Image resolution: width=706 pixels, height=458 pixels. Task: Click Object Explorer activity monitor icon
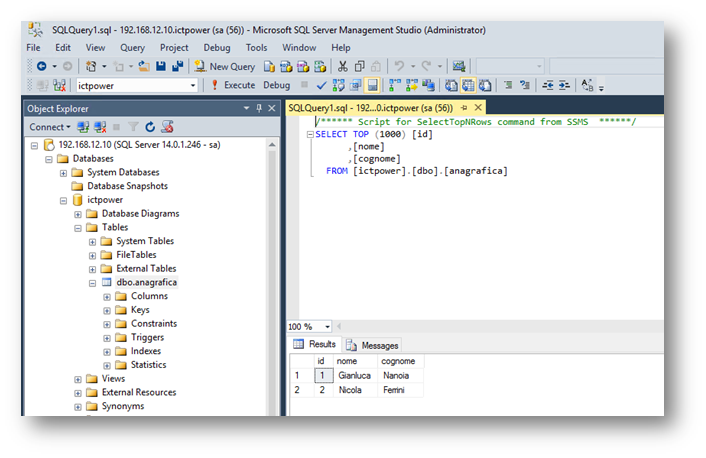tap(167, 127)
